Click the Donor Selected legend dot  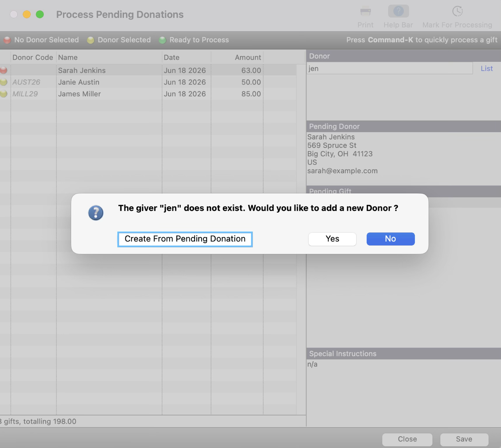coord(91,40)
